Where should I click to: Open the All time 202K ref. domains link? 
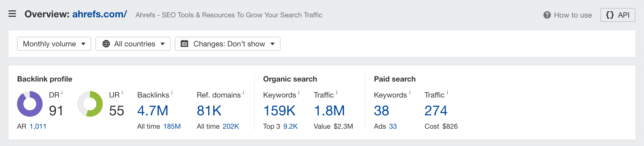(x=231, y=126)
